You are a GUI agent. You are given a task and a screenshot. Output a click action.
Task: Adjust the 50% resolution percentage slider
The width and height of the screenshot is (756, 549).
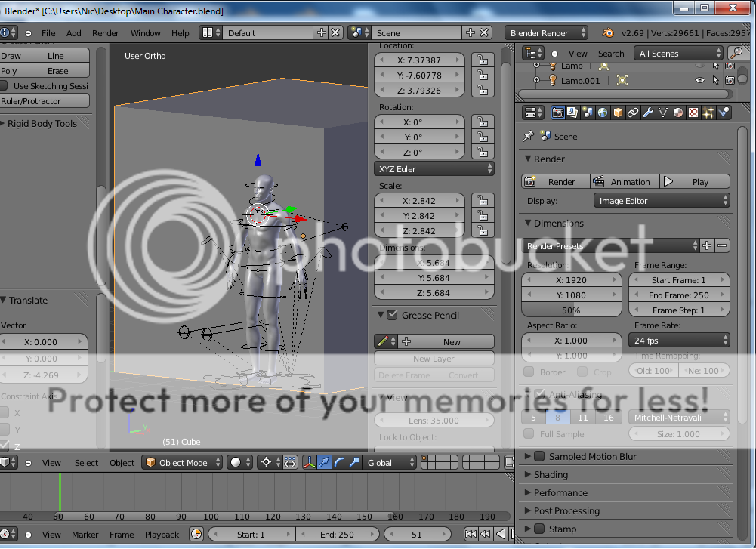[x=571, y=310]
